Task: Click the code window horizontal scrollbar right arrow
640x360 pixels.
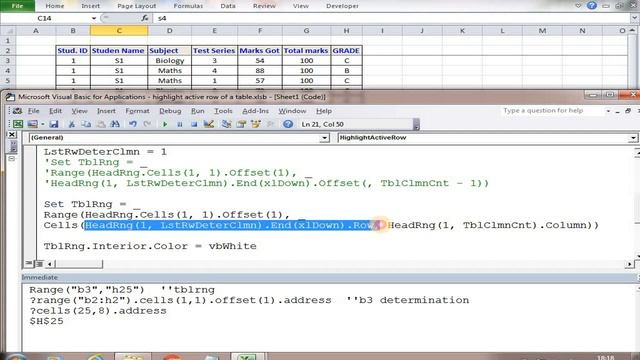Action: 629,264
